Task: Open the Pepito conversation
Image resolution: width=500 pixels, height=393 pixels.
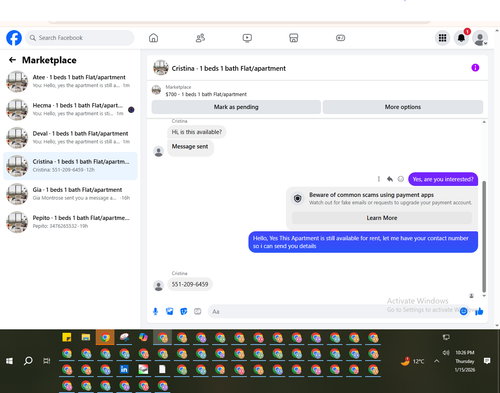Action: [70, 222]
